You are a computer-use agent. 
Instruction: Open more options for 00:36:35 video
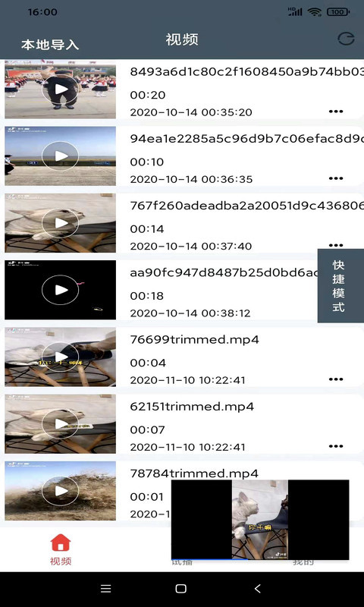pos(336,178)
